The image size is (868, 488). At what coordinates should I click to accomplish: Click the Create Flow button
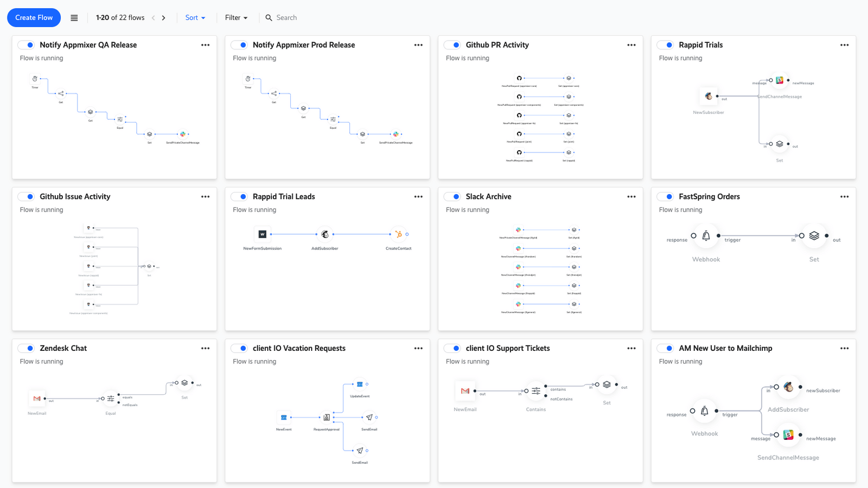click(34, 17)
